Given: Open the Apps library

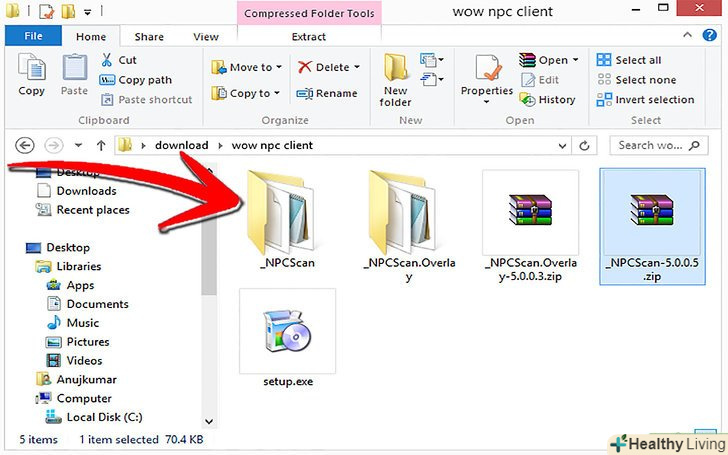Looking at the screenshot, I should pyautogui.click(x=71, y=285).
